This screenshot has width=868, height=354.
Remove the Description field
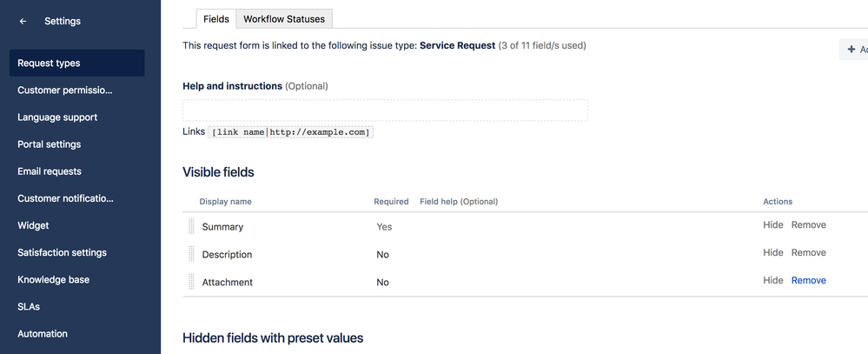[808, 252]
